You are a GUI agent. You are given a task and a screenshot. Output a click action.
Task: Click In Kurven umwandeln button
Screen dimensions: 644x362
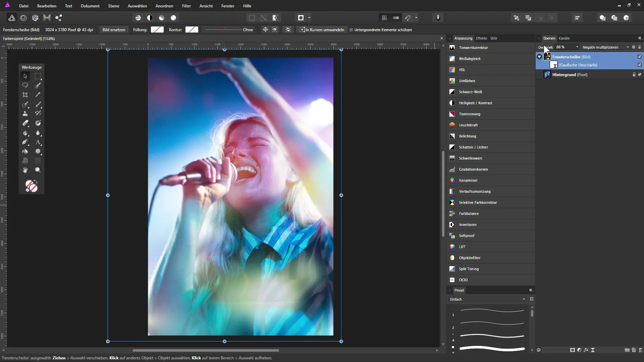coord(322,30)
